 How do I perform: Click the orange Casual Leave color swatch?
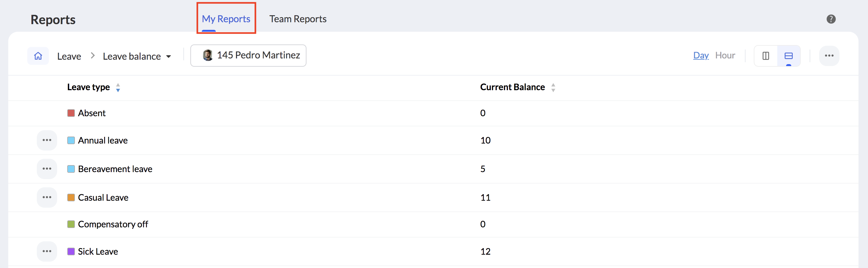click(x=71, y=198)
